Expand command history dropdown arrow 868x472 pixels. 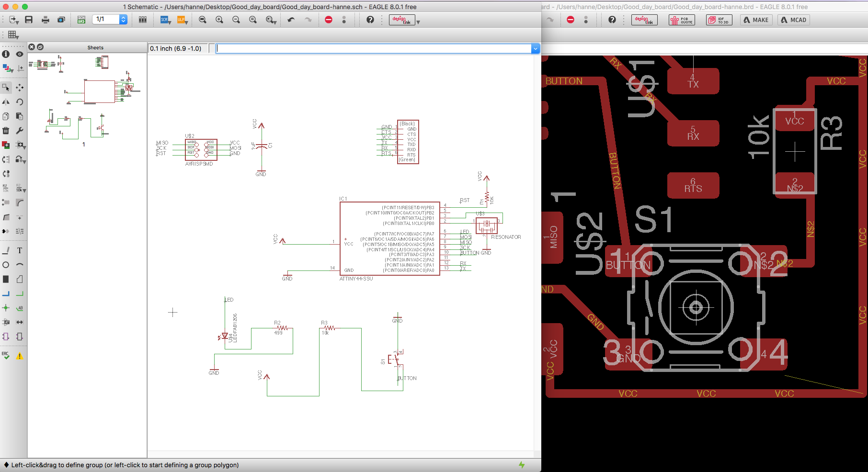point(536,48)
